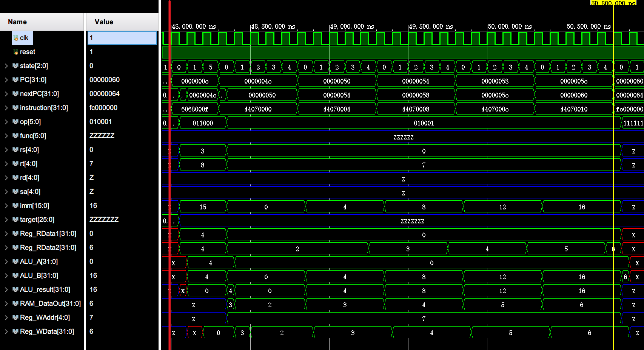Click the state[2:0] bus icon
The width and height of the screenshot is (644, 350).
pyautogui.click(x=15, y=66)
